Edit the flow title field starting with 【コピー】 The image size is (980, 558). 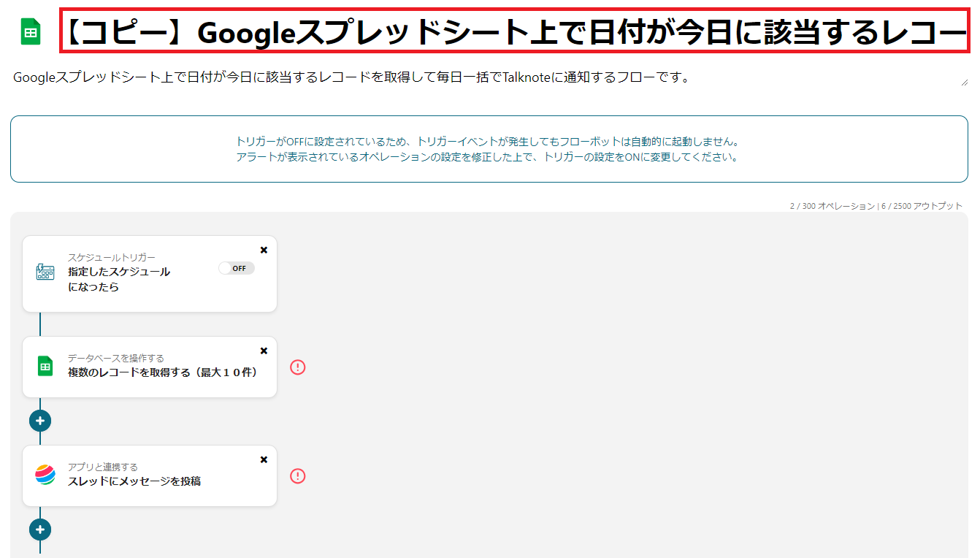click(516, 31)
